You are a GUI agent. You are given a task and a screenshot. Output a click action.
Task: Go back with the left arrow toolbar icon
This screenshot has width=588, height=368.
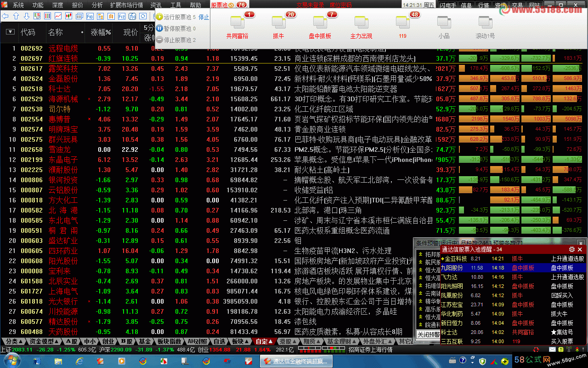pyautogui.click(x=6, y=16)
